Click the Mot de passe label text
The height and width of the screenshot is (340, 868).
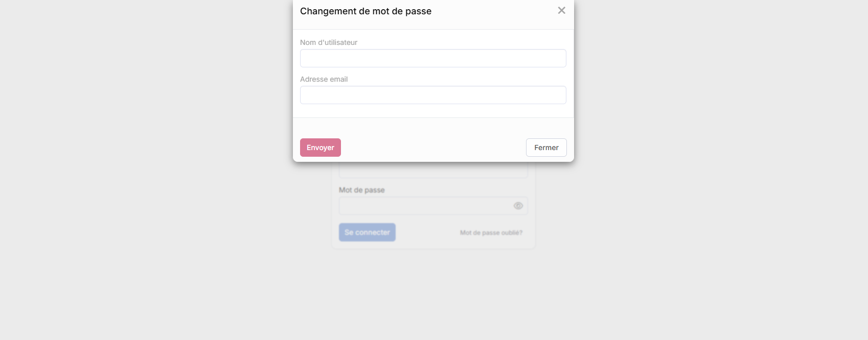click(361, 190)
